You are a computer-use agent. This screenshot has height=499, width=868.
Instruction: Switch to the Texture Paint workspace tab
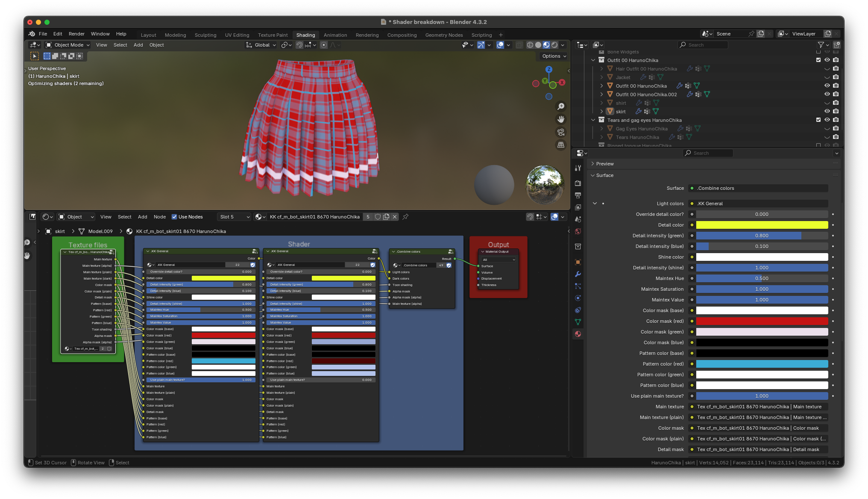coord(273,35)
